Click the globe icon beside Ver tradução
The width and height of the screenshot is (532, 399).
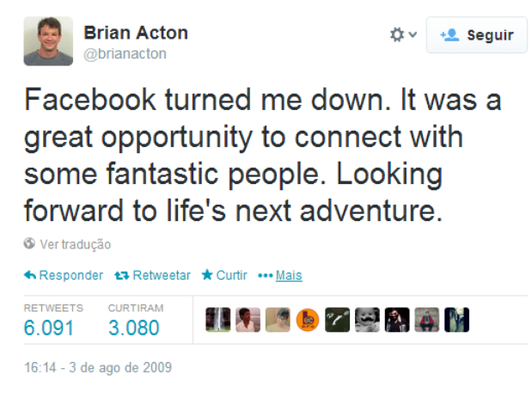click(x=29, y=243)
